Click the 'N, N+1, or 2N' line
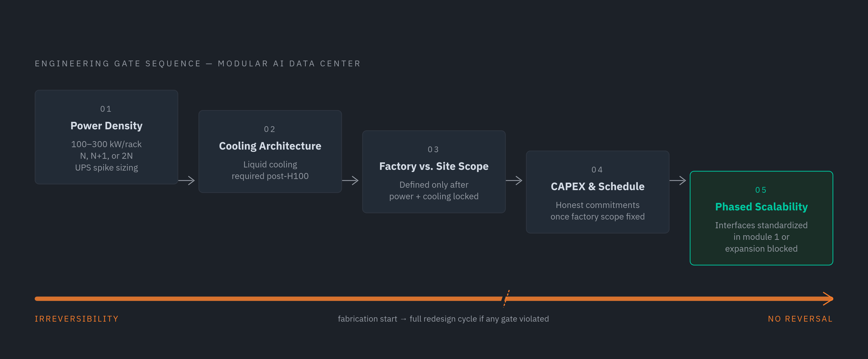The image size is (868, 359). point(107,156)
